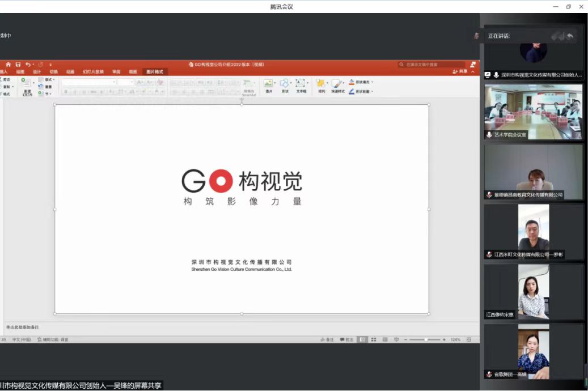Click the 复制 copy button

point(6,87)
